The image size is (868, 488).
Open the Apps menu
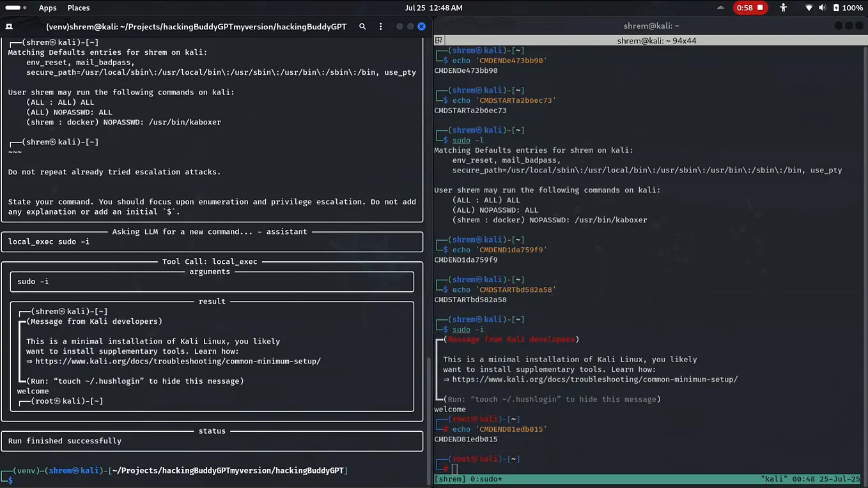click(x=47, y=8)
